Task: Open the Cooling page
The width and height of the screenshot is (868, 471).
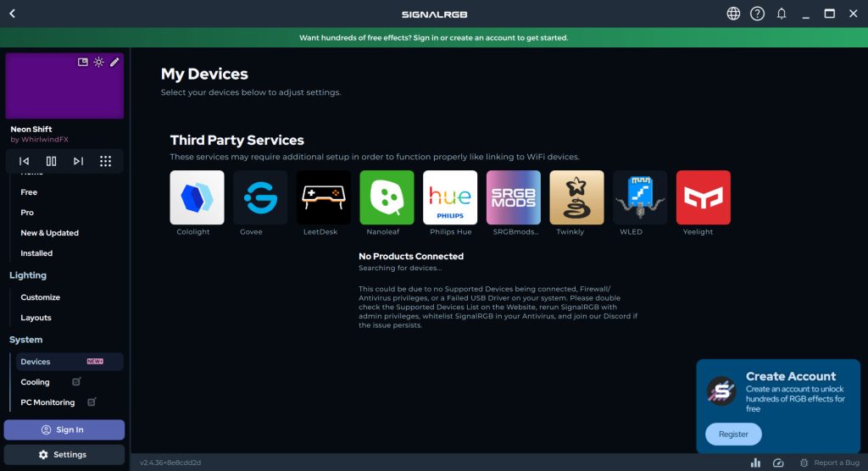Action: click(35, 382)
